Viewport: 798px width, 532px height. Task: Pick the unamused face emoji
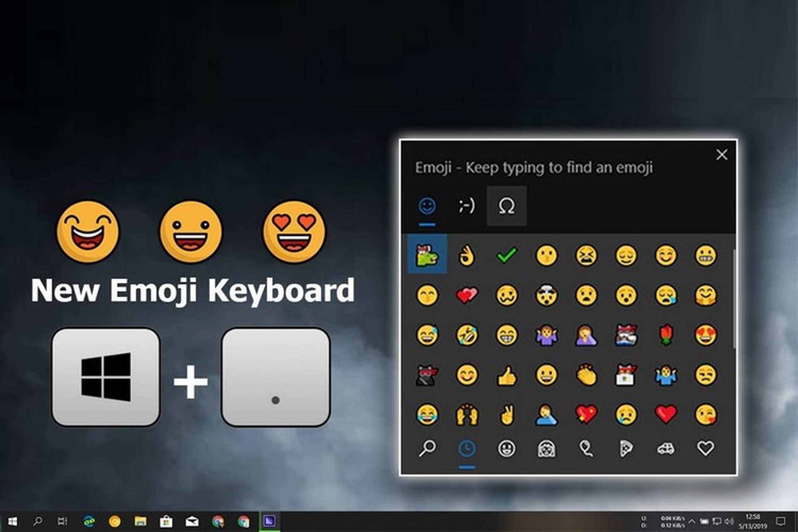tap(706, 374)
